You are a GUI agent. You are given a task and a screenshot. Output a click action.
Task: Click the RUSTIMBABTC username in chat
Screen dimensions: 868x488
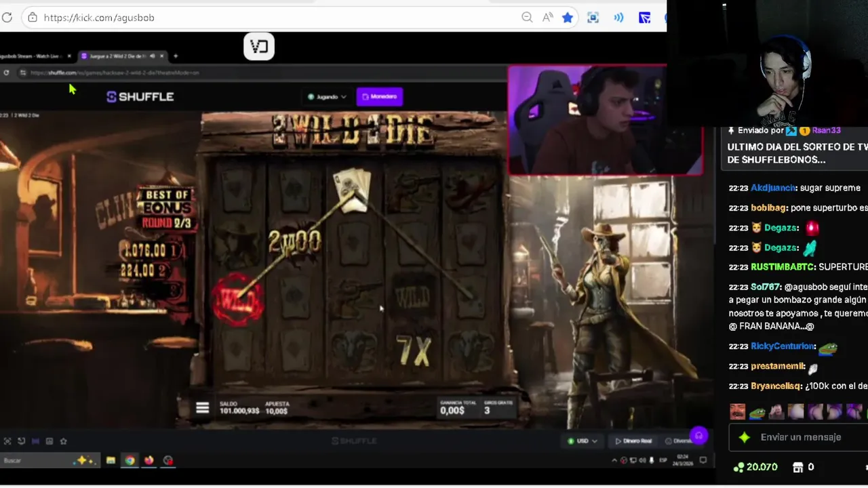coord(783,267)
